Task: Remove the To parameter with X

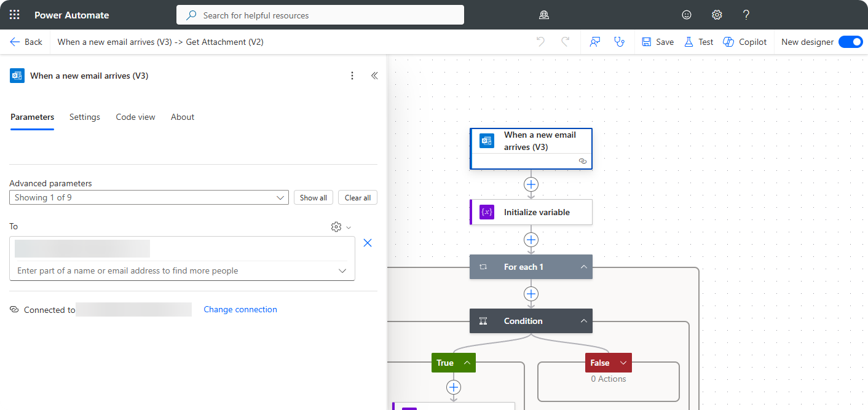Action: pos(368,243)
